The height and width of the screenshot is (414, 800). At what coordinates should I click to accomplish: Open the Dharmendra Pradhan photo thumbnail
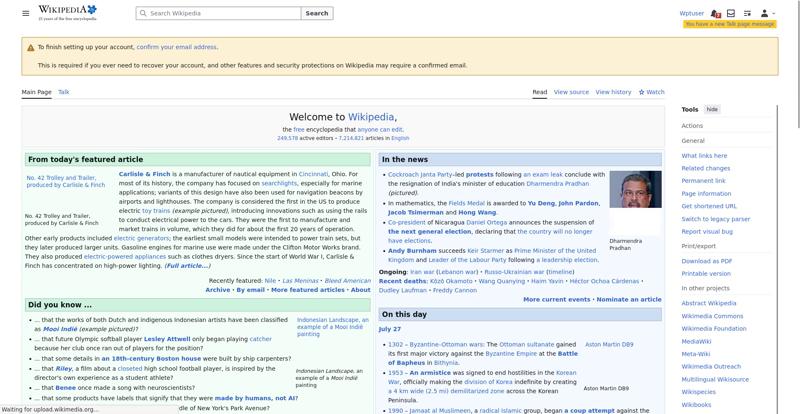635,189
